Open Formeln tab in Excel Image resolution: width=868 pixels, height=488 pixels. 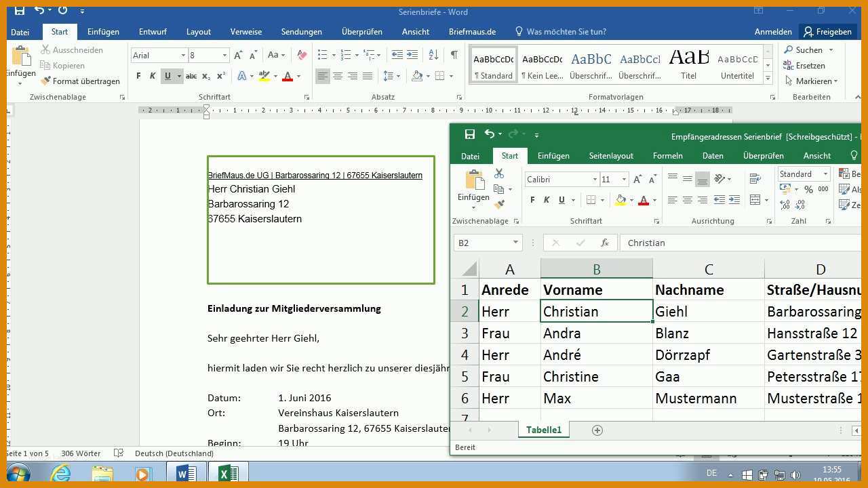(668, 156)
